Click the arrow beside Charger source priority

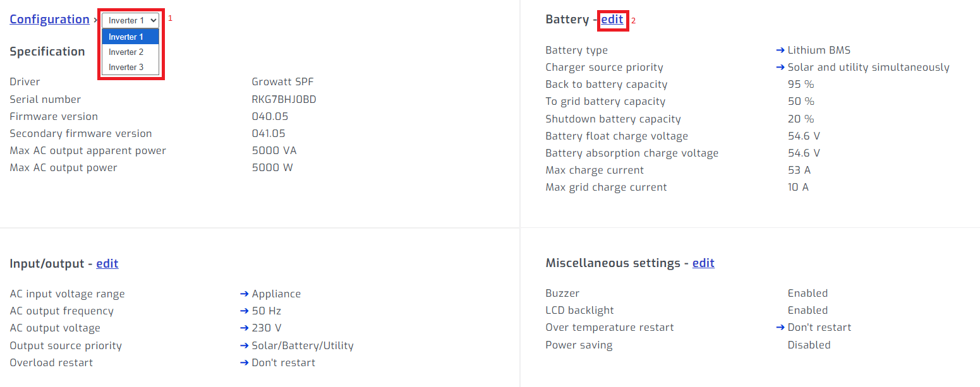click(x=781, y=67)
